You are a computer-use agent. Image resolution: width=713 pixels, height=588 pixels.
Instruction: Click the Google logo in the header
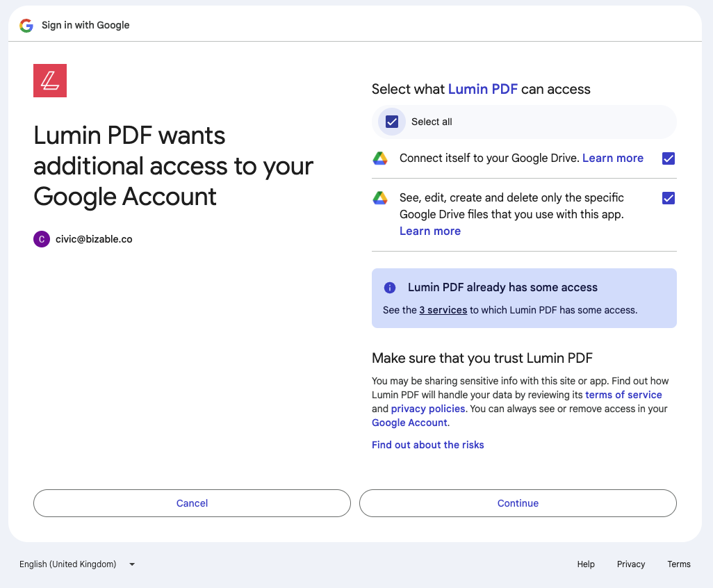click(x=26, y=25)
